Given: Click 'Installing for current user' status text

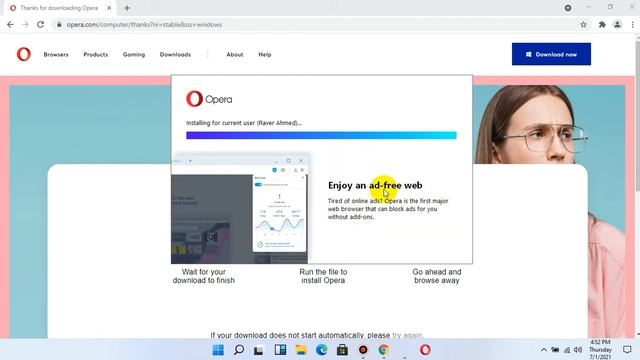Looking at the screenshot, I should [x=244, y=123].
